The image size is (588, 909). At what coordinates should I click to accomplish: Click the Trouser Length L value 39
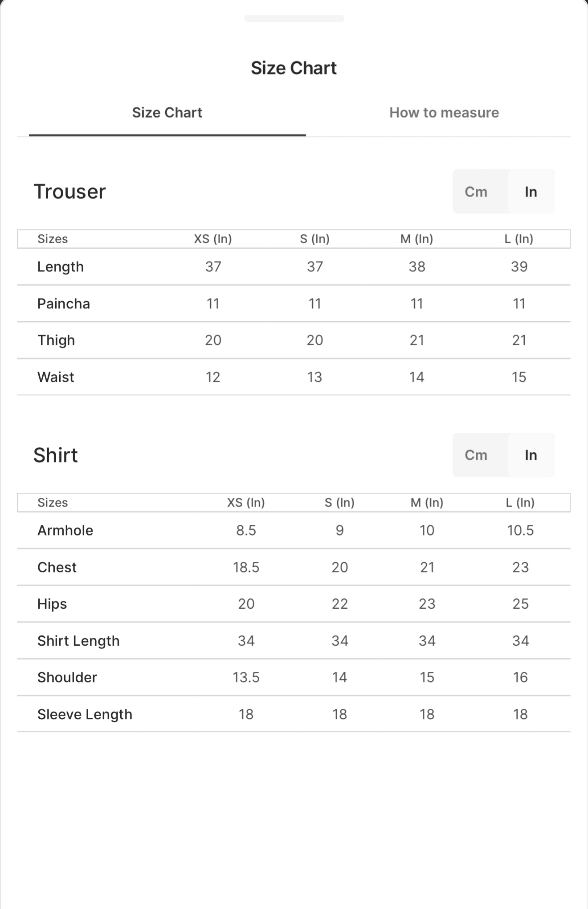tap(519, 266)
